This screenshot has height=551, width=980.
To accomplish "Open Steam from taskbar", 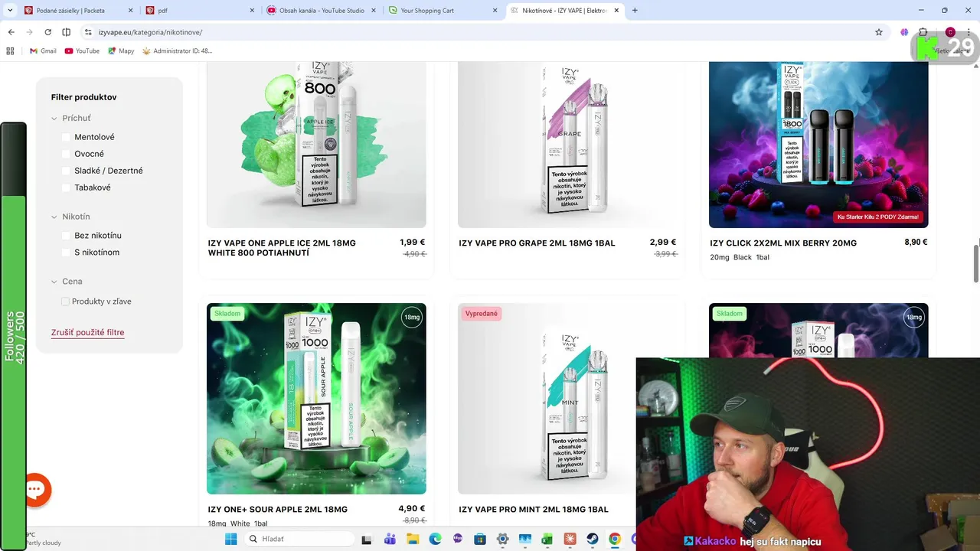I will pos(592,539).
